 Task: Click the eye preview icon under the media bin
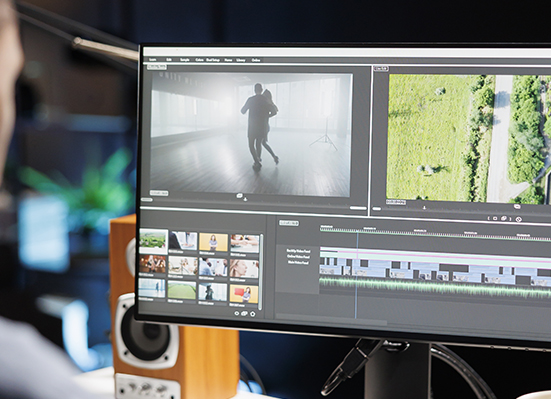click(x=236, y=313)
